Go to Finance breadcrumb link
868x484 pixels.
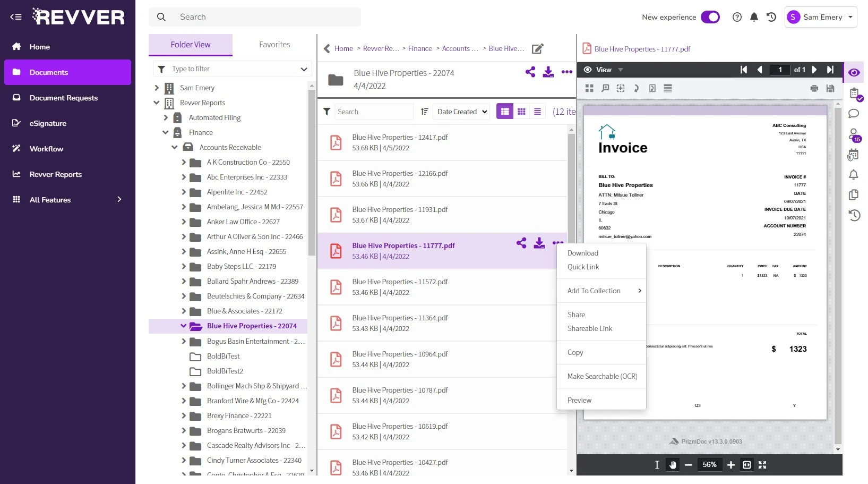coord(420,48)
